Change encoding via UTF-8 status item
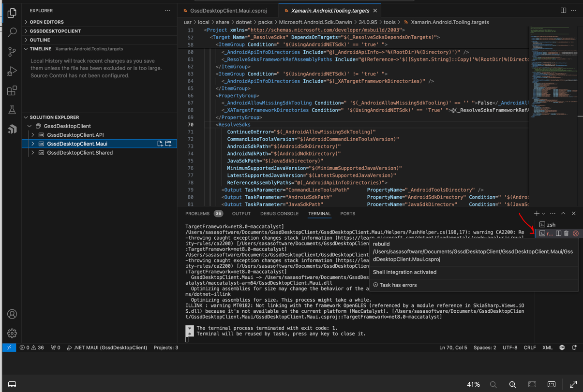Viewport: 583px width, 392px height. pyautogui.click(x=510, y=348)
